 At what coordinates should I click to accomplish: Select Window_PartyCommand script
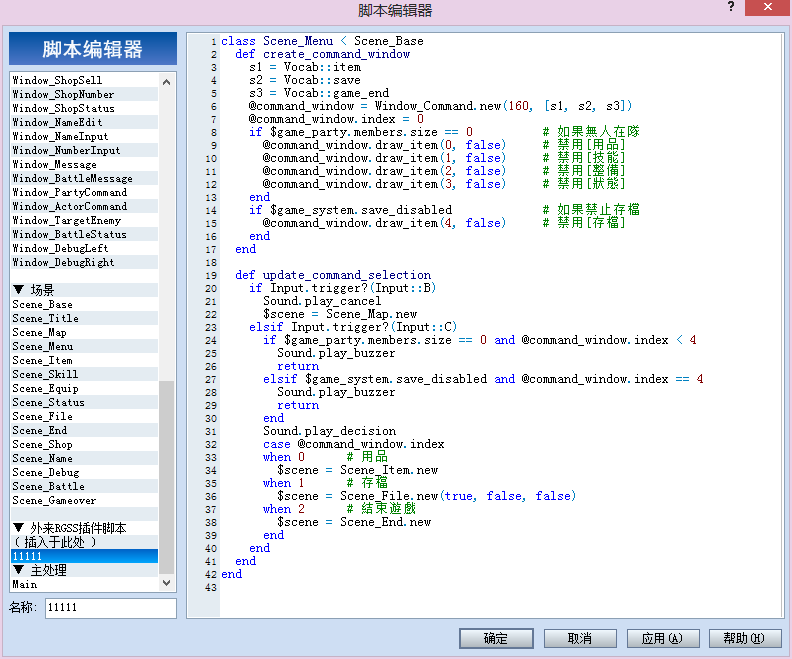pos(84,192)
